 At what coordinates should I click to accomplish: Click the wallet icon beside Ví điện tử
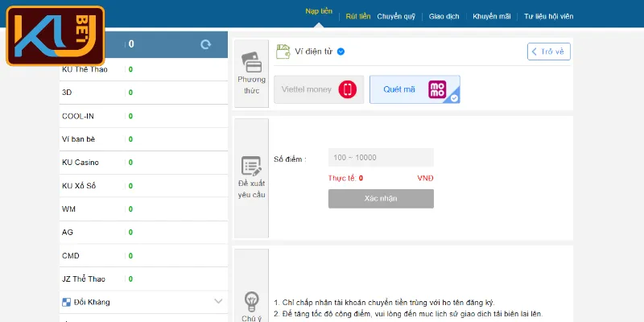coord(283,52)
